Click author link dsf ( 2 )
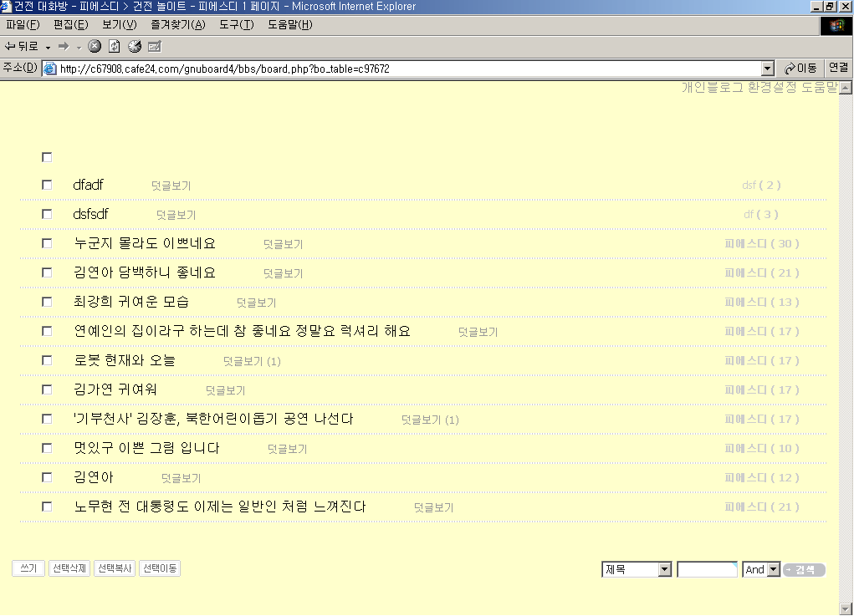Viewport: 854px width, 616px height. click(761, 185)
